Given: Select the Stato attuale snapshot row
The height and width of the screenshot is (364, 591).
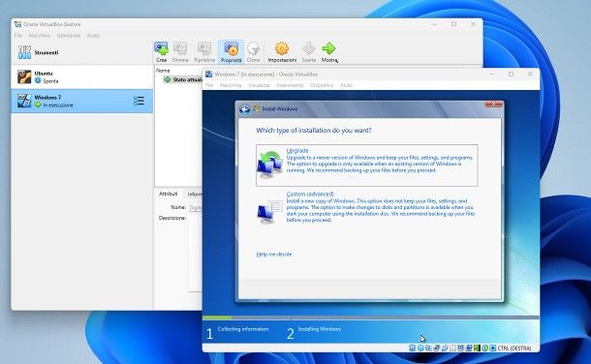Looking at the screenshot, I should click(x=183, y=79).
